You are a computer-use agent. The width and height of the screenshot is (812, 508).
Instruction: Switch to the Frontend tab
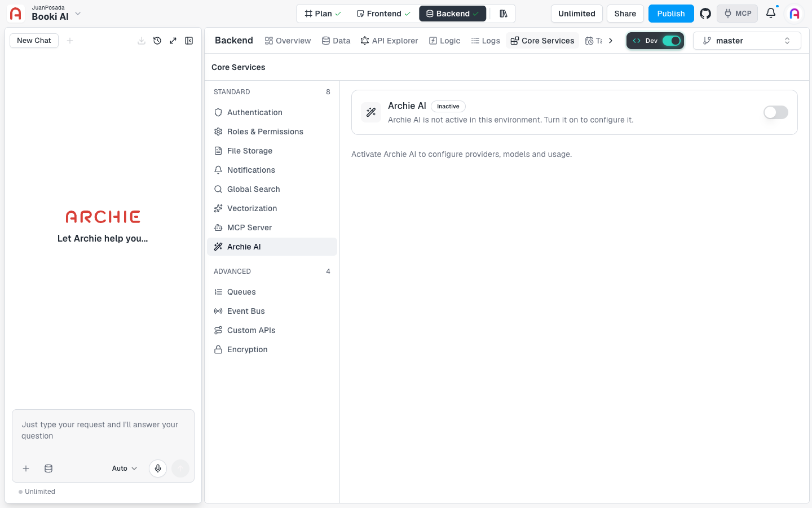(x=383, y=14)
